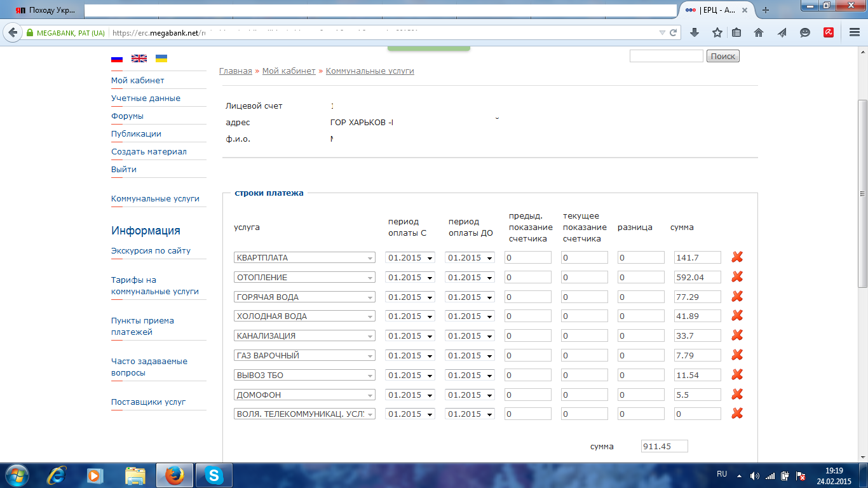This screenshot has height=488, width=868.
Task: Remove the ДОМОФОН row
Action: [x=737, y=395]
